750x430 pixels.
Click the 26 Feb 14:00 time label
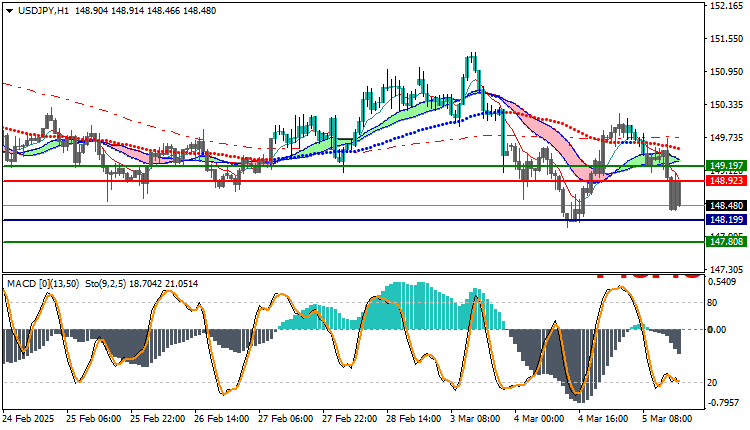pos(221,419)
